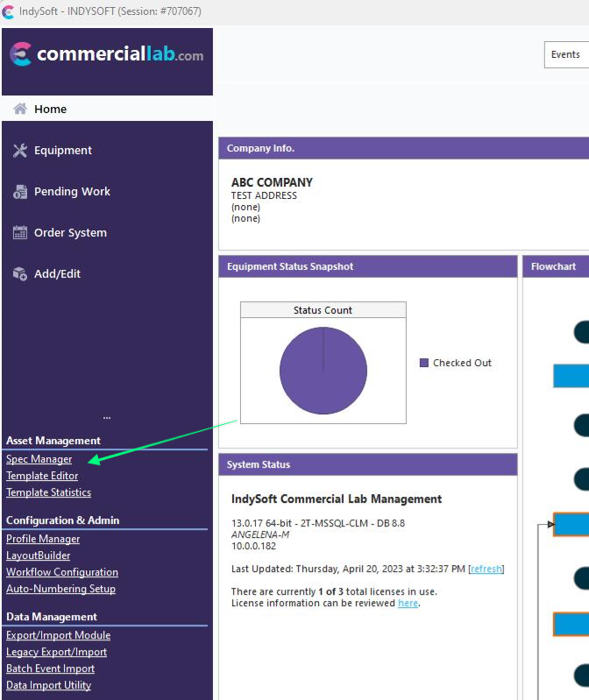Open the Events dropdown at top
The image size is (589, 700).
[565, 54]
